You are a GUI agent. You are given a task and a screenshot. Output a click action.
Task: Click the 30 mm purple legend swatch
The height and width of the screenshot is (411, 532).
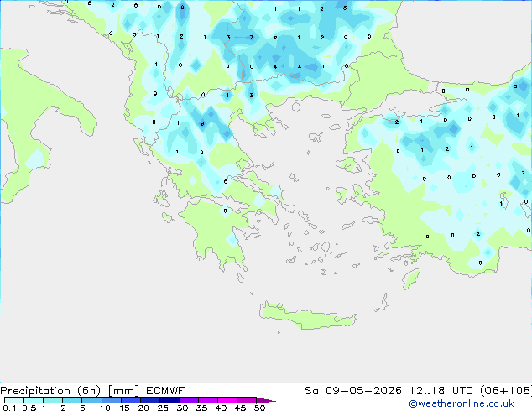[189, 400]
